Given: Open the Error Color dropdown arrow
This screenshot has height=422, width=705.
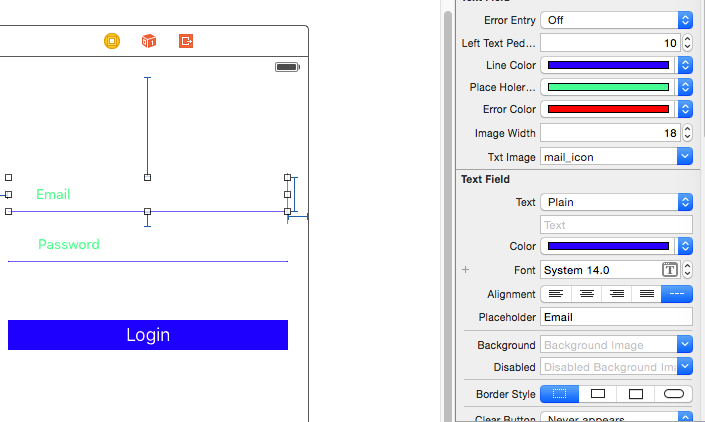Looking at the screenshot, I should [x=685, y=109].
